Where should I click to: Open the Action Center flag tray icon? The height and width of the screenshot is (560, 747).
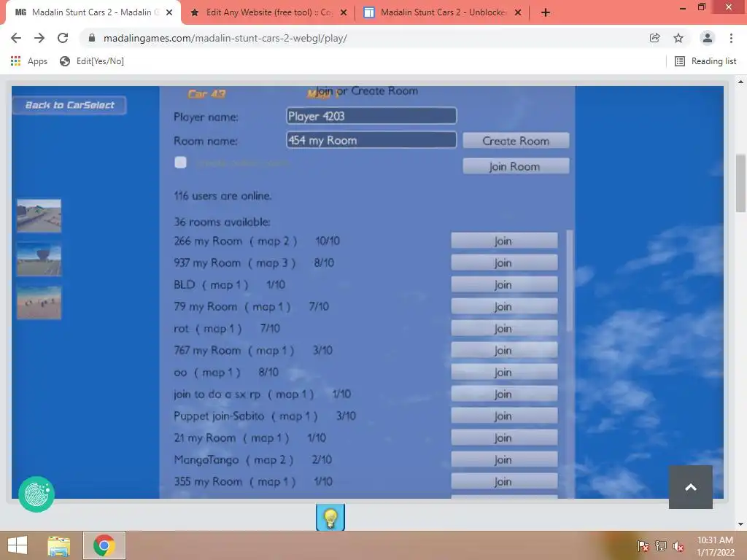click(x=643, y=546)
